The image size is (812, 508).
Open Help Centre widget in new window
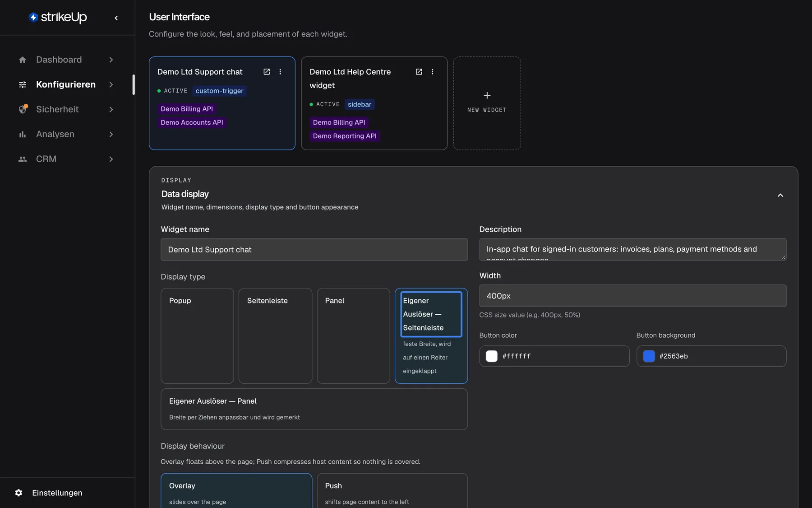pyautogui.click(x=419, y=72)
